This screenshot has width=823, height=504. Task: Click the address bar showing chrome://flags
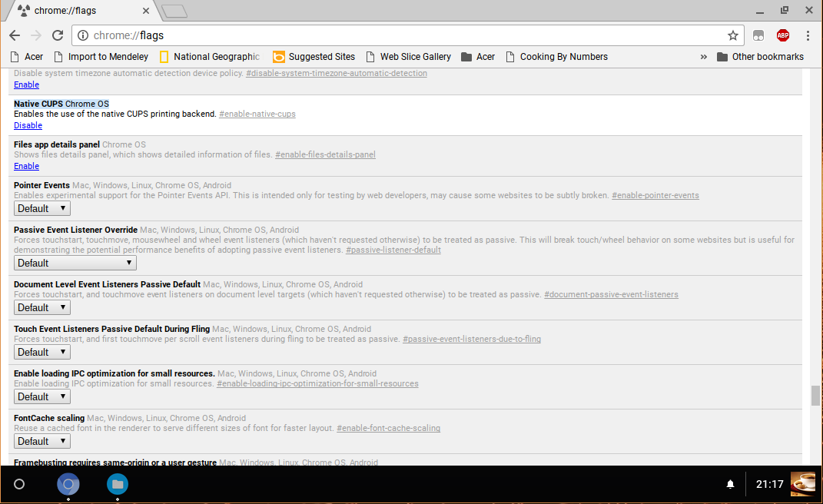400,35
